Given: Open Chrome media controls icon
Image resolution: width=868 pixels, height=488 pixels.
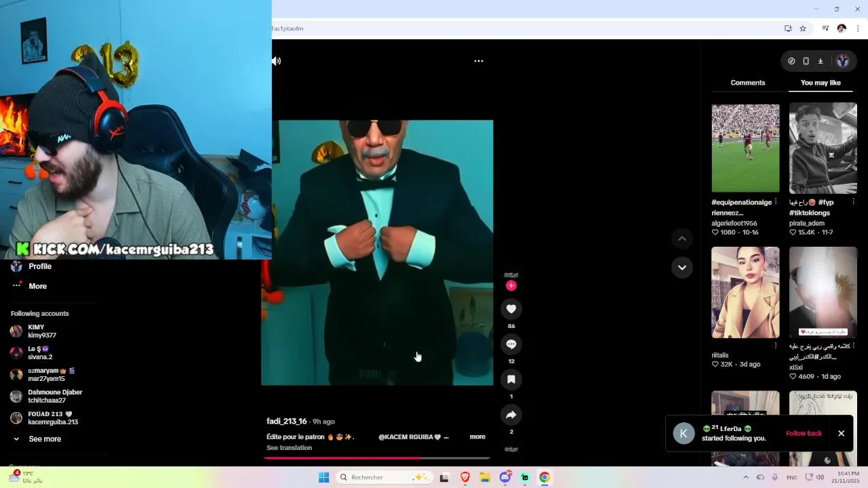Looking at the screenshot, I should tap(825, 28).
